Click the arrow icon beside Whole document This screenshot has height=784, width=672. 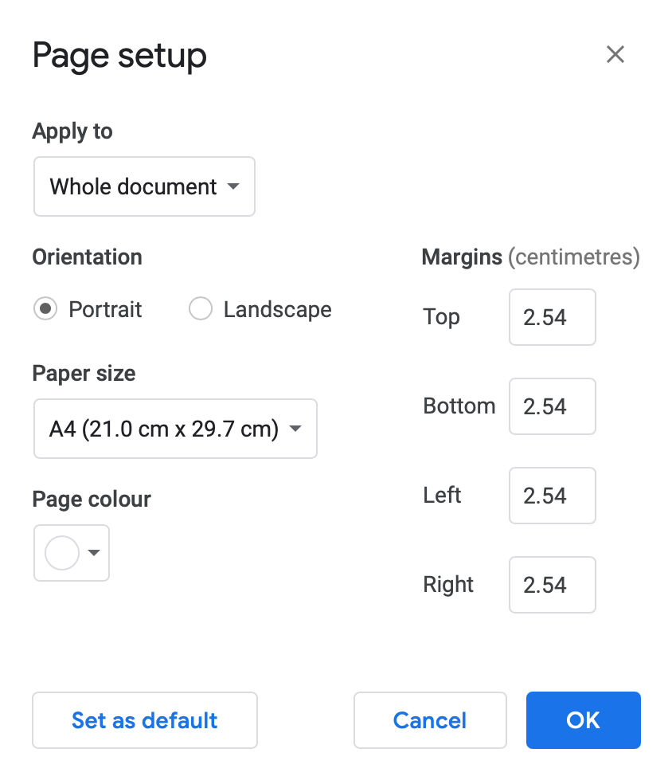tap(233, 186)
